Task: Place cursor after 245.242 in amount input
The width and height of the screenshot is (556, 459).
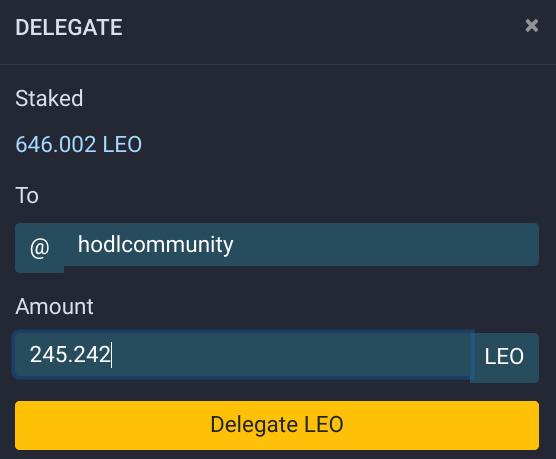Action: (x=111, y=355)
